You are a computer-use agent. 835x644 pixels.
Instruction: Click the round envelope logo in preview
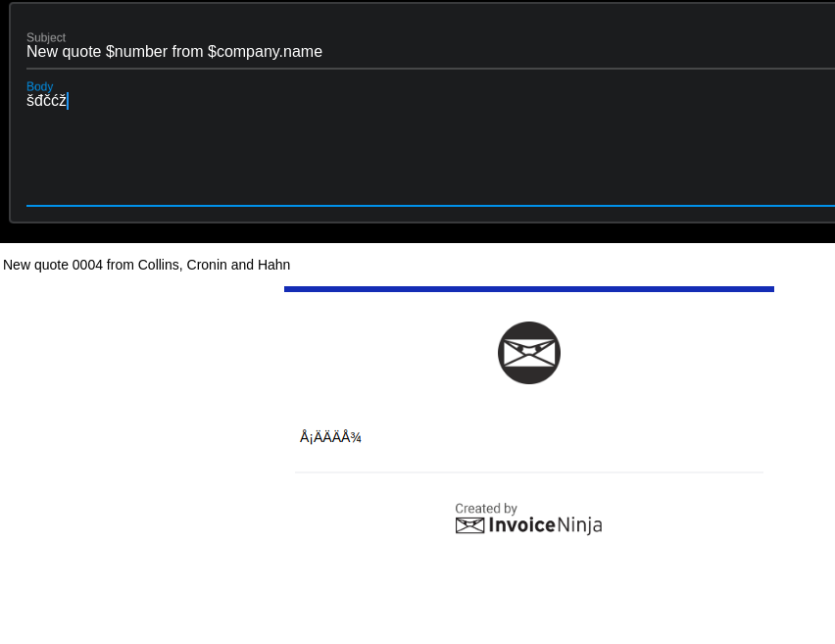coord(529,353)
